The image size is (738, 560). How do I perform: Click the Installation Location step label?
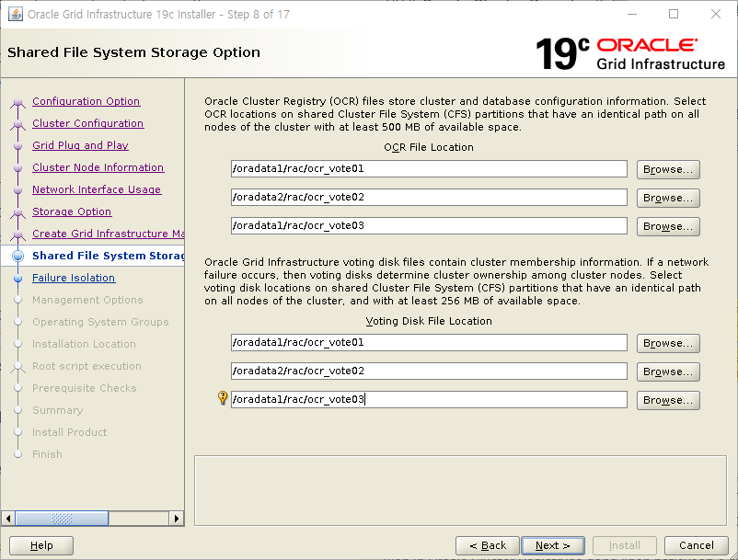click(x=84, y=344)
